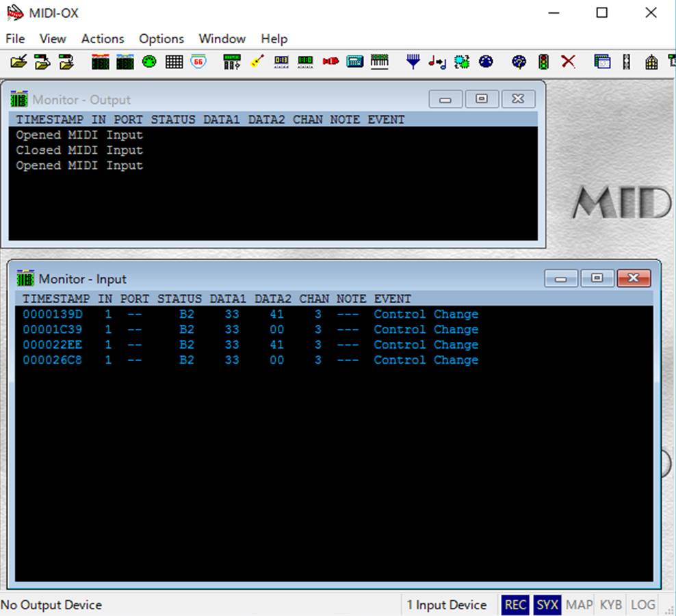Image resolution: width=676 pixels, height=616 pixels.
Task: Open the Monitor Input toolbar icon with red top
Action: (x=100, y=62)
